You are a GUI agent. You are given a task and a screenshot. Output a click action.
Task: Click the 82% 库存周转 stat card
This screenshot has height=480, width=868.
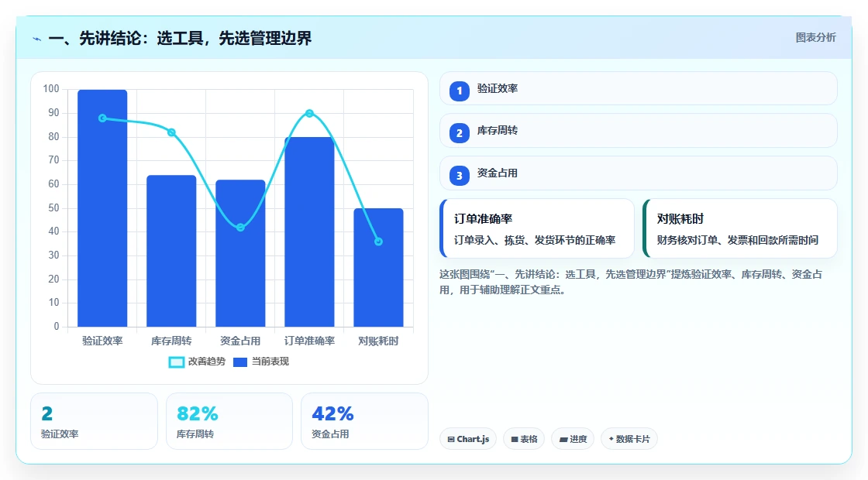coord(229,421)
